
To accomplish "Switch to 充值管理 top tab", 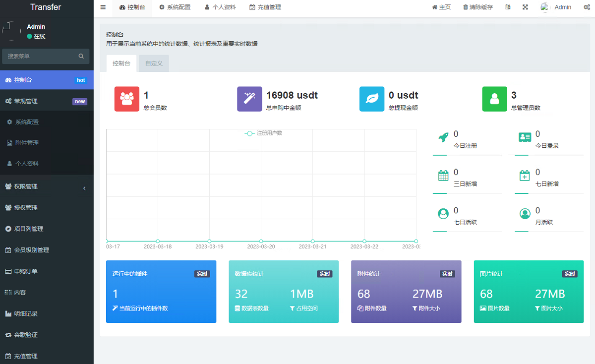I will [265, 7].
